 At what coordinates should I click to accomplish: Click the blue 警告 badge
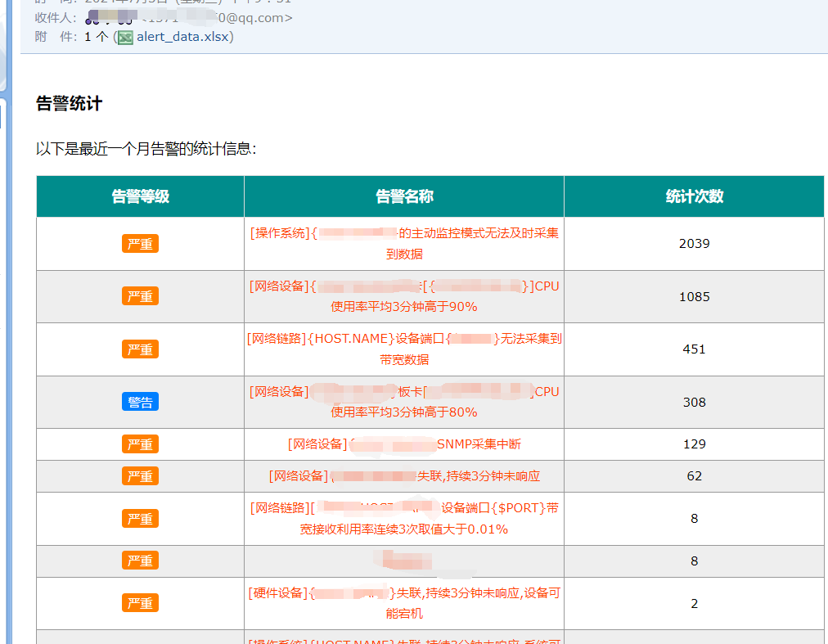[140, 402]
